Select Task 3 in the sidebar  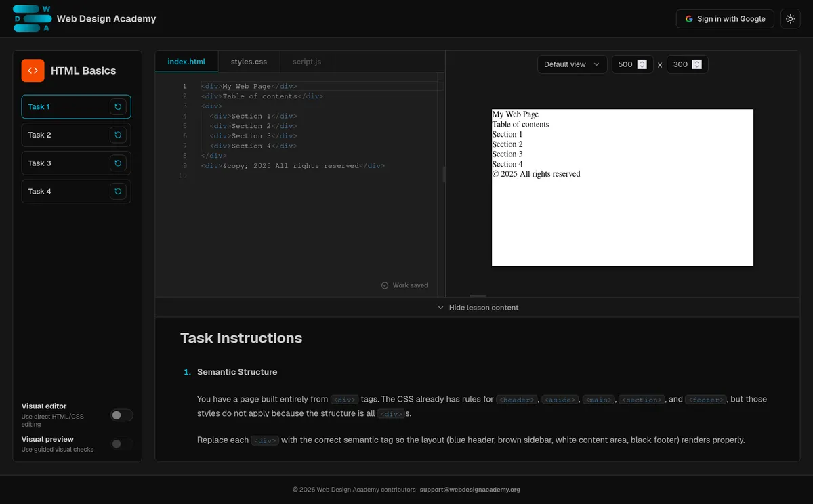point(76,163)
